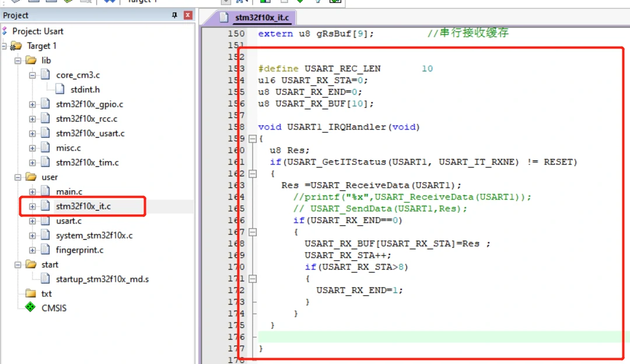This screenshot has width=630, height=364.
Task: Select the CMSIS component item
Action: (54, 308)
